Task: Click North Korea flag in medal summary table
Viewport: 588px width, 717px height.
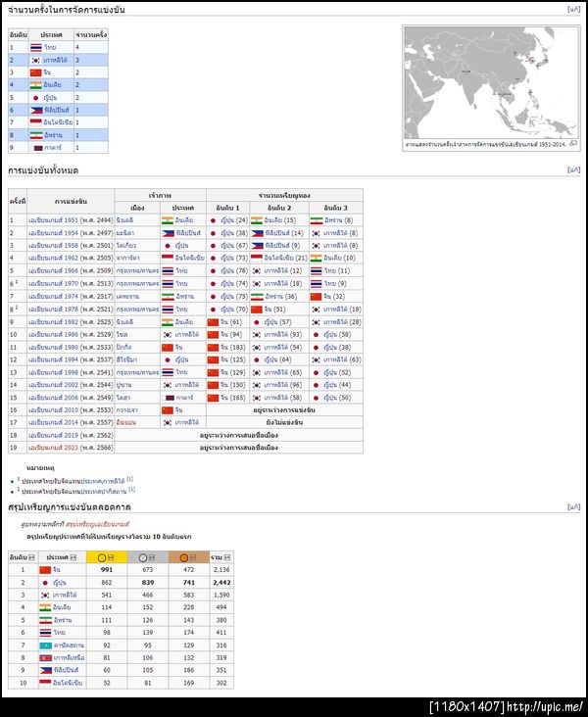Action: (x=45, y=657)
